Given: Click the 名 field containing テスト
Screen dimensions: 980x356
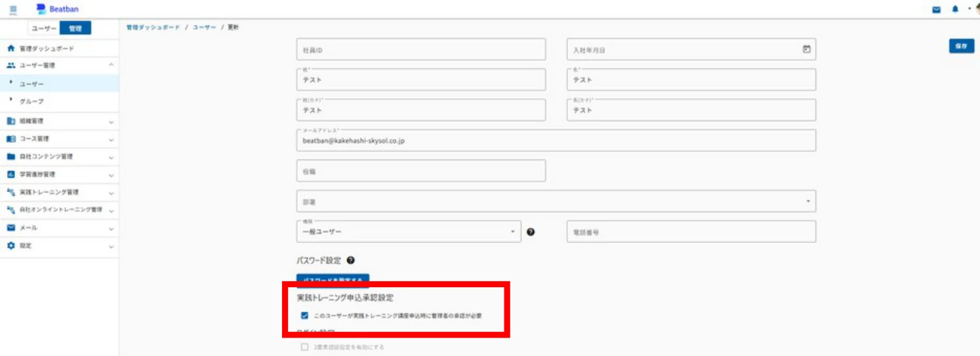Looking at the screenshot, I should click(x=691, y=79).
